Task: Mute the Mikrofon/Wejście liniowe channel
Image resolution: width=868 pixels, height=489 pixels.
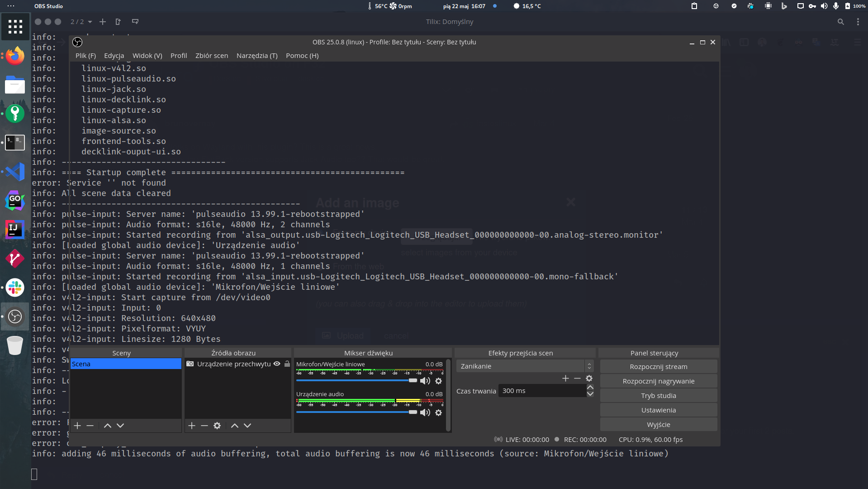Action: [425, 381]
